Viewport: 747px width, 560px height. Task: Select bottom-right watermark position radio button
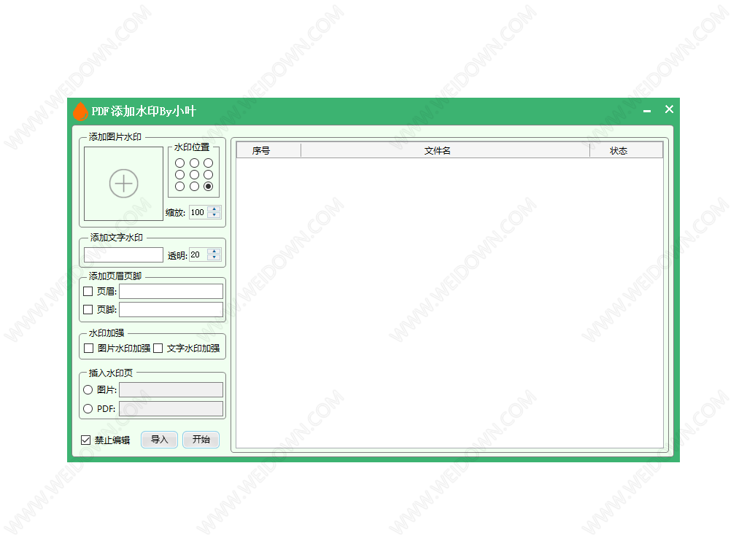(209, 187)
